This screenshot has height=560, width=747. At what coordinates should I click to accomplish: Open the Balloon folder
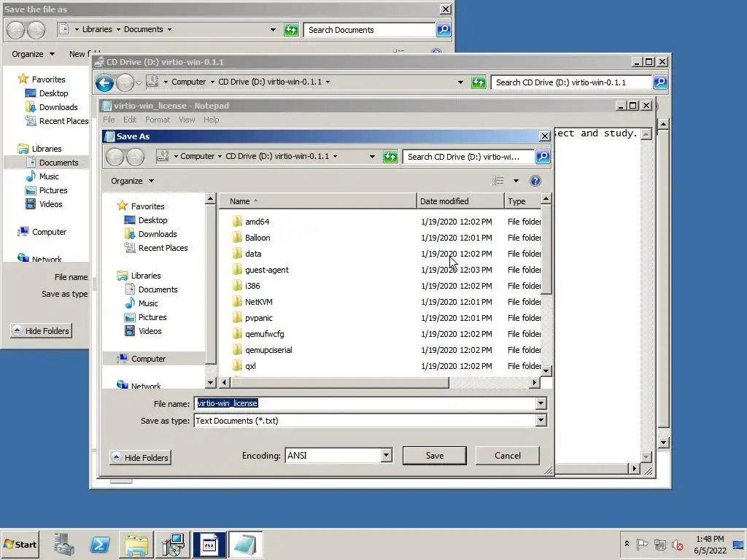[x=258, y=238]
